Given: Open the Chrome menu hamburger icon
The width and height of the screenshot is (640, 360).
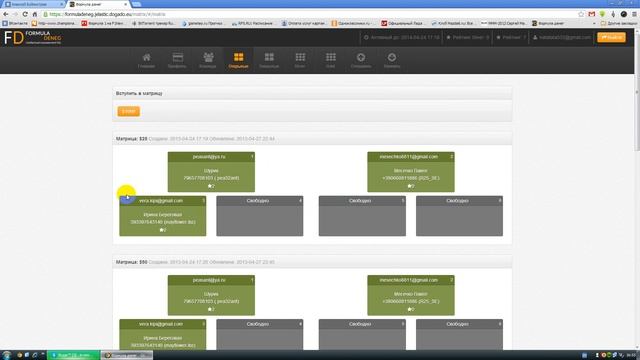Looking at the screenshot, I should [634, 14].
